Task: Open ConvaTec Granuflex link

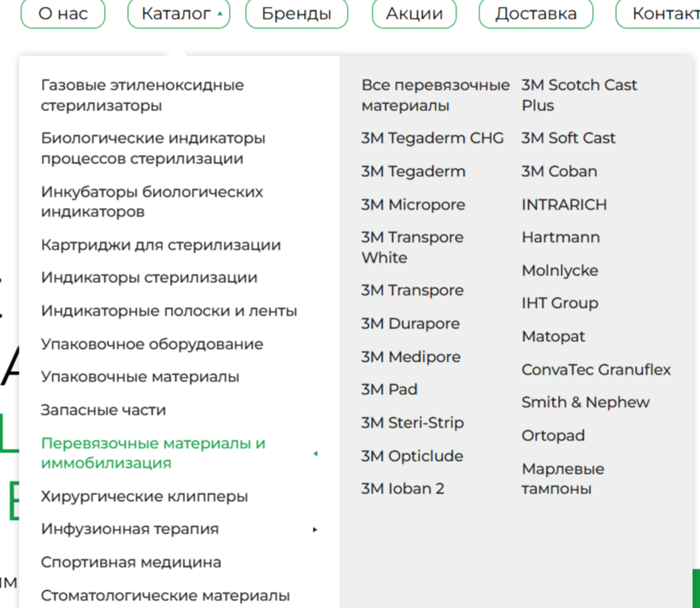Action: pyautogui.click(x=596, y=370)
